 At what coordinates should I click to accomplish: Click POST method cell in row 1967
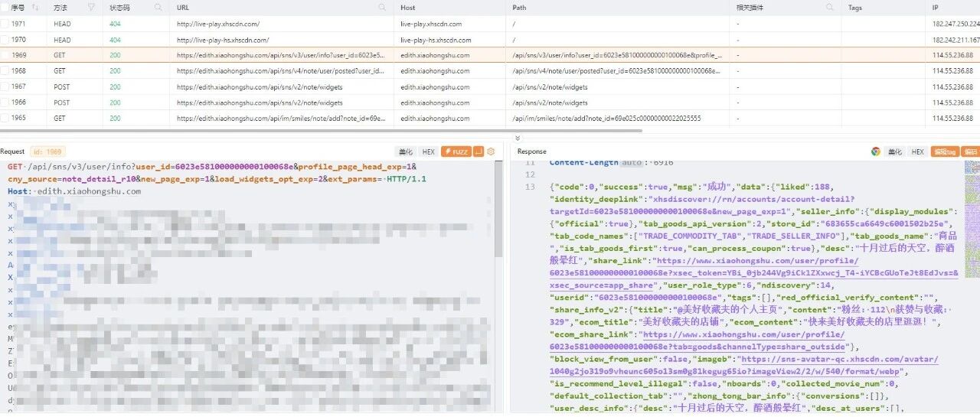pyautogui.click(x=62, y=86)
